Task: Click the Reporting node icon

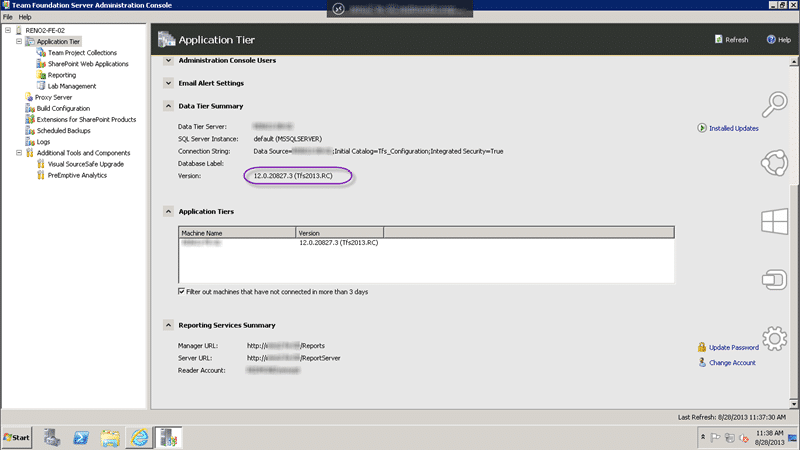Action: tap(41, 75)
